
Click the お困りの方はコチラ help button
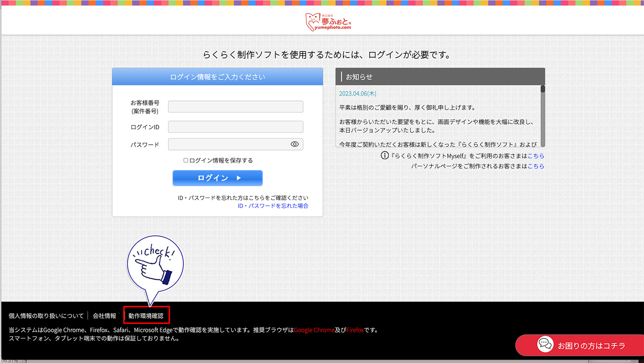tap(580, 345)
